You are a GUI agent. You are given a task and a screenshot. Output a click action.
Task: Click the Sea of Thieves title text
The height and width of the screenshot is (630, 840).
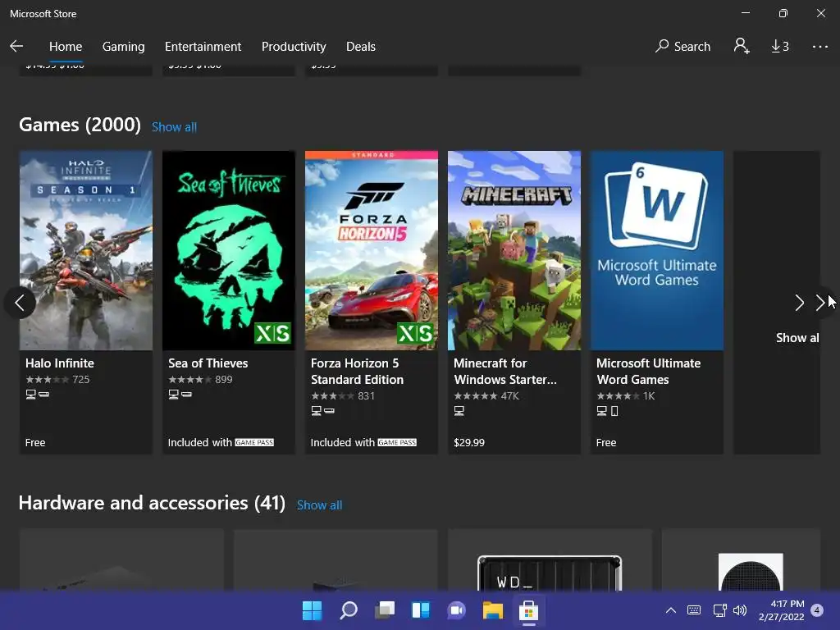pyautogui.click(x=208, y=363)
